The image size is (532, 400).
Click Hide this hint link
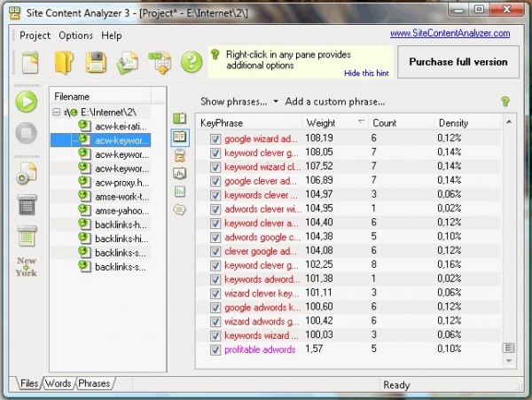366,74
